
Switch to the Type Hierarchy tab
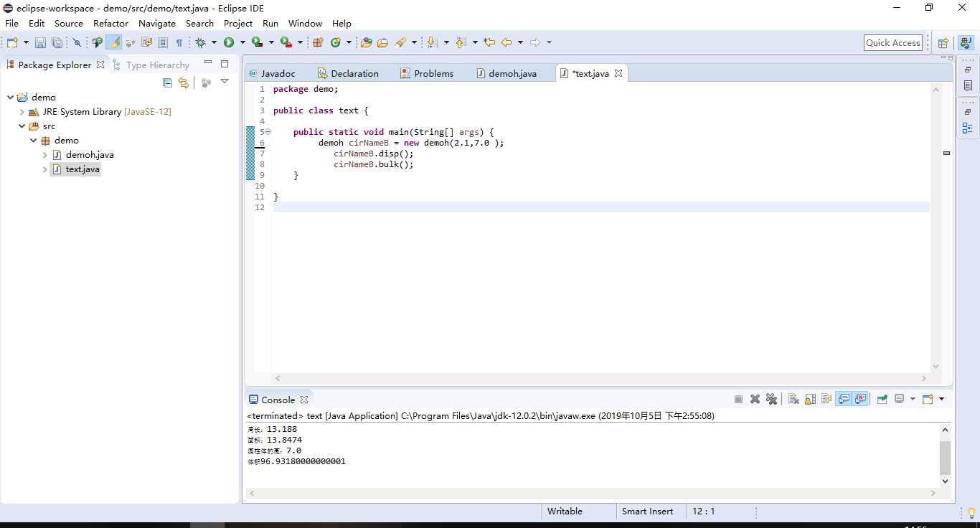[x=151, y=65]
